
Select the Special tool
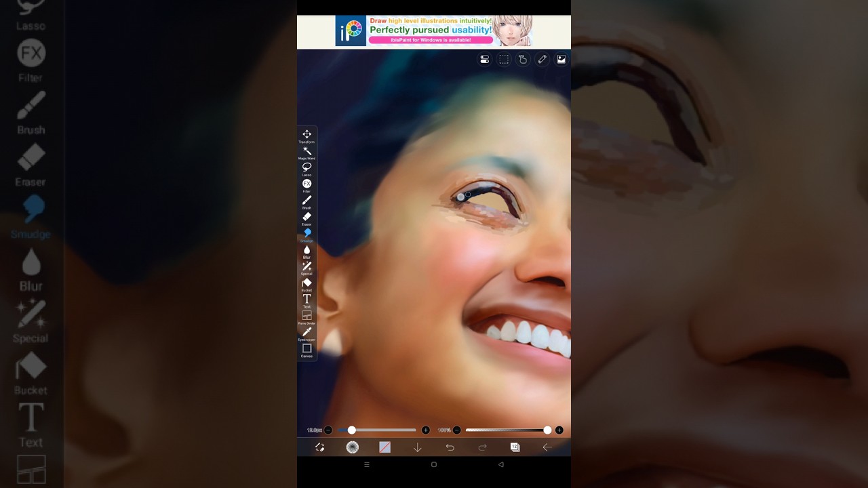[x=307, y=268]
